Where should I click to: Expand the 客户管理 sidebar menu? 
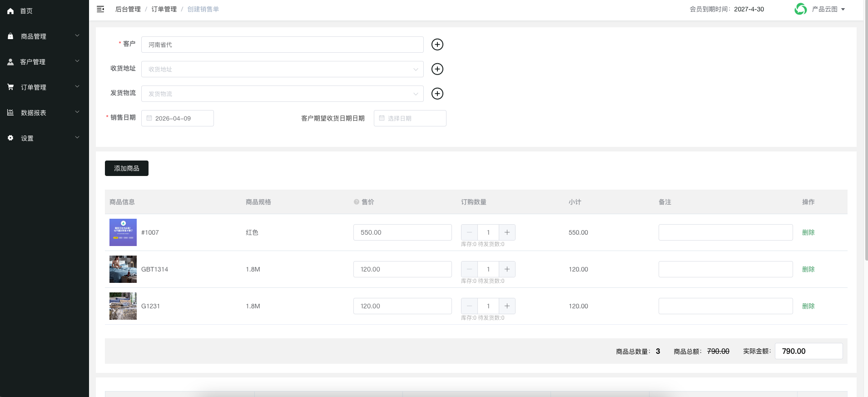[x=45, y=61]
